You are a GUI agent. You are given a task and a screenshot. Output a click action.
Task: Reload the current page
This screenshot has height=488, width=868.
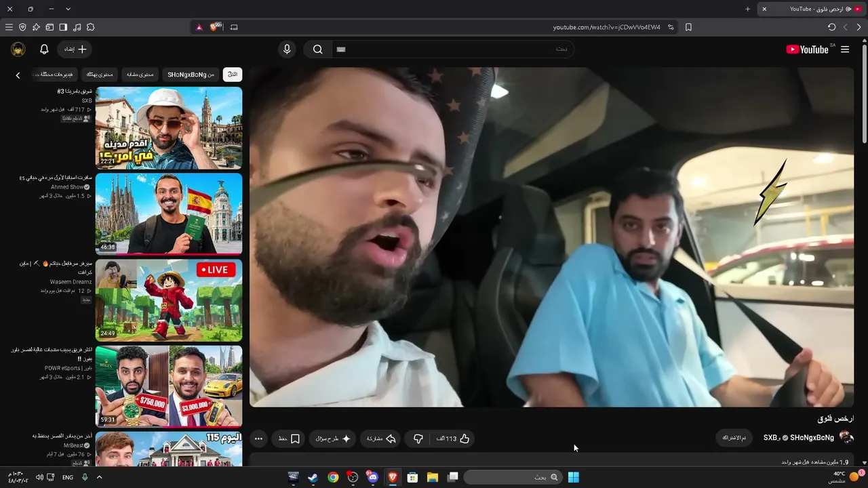[x=831, y=27]
